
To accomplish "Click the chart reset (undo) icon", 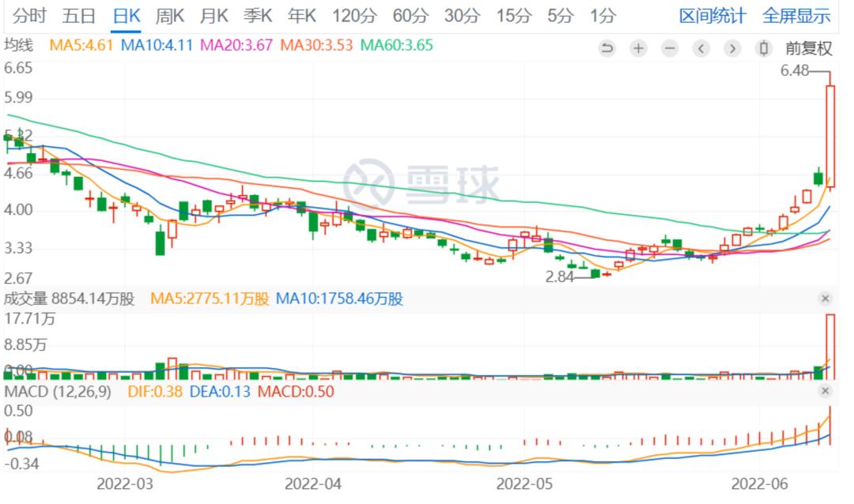I will pyautogui.click(x=607, y=49).
